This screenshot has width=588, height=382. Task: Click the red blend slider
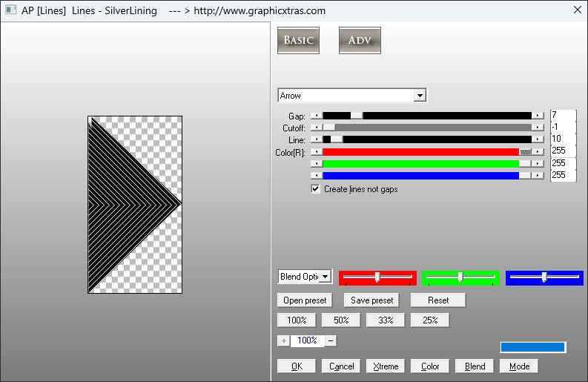coord(377,277)
